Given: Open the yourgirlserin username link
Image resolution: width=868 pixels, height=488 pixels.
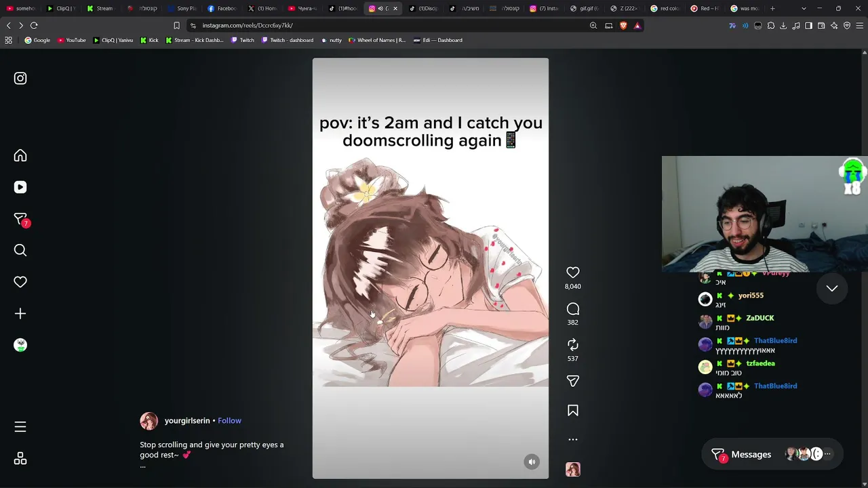Looking at the screenshot, I should click(x=187, y=421).
